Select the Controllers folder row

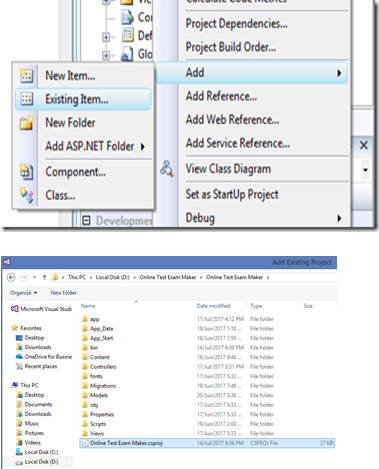pos(207,367)
